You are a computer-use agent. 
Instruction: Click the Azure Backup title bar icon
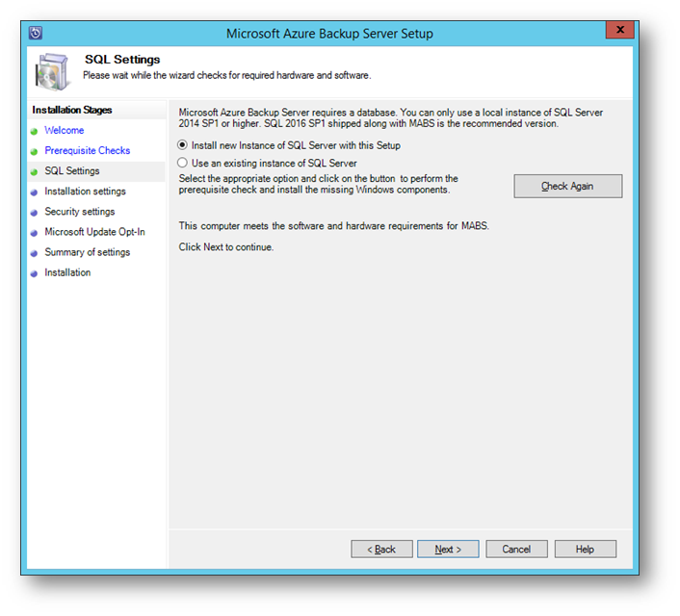pos(36,33)
